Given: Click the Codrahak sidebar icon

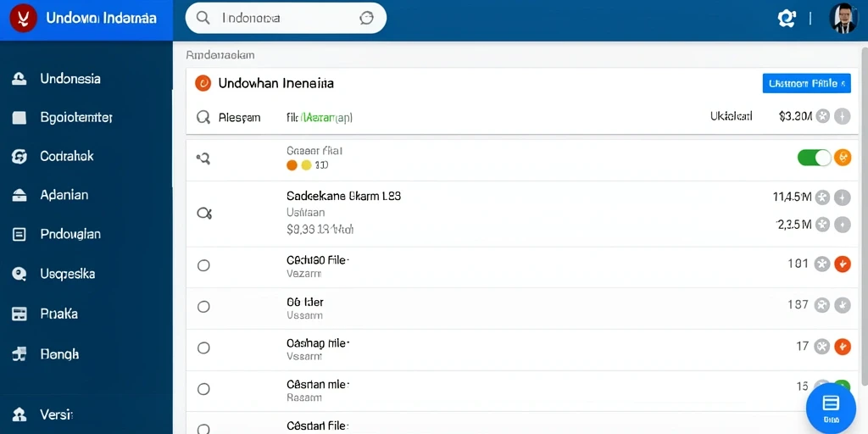Looking at the screenshot, I should (19, 157).
